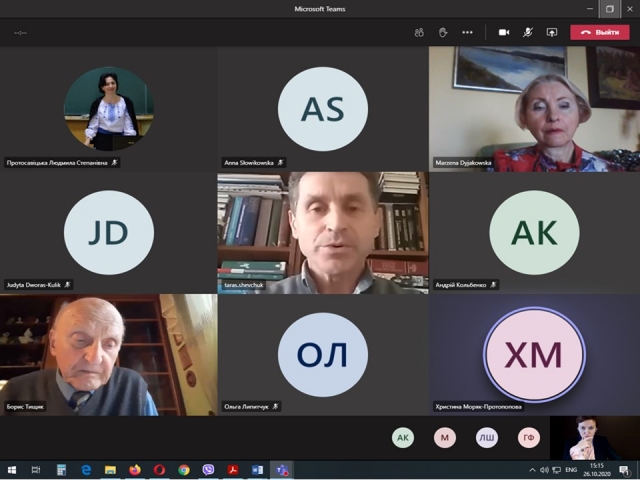Raise hand using the hand icon

(443, 32)
